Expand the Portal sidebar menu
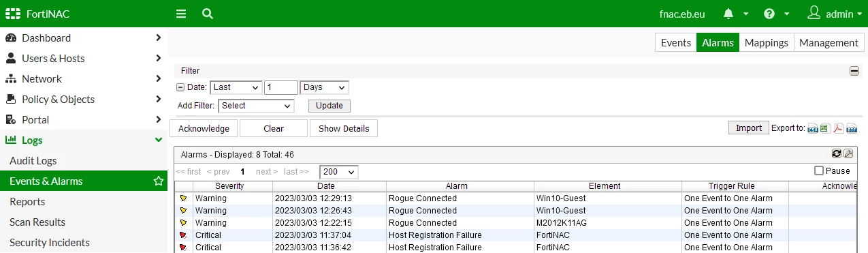868x253 pixels. point(84,120)
